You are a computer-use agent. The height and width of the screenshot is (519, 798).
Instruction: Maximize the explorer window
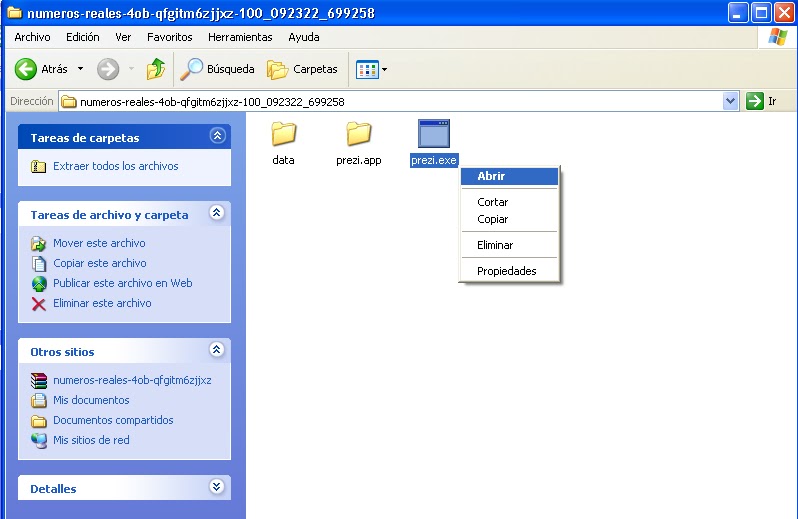(761, 12)
